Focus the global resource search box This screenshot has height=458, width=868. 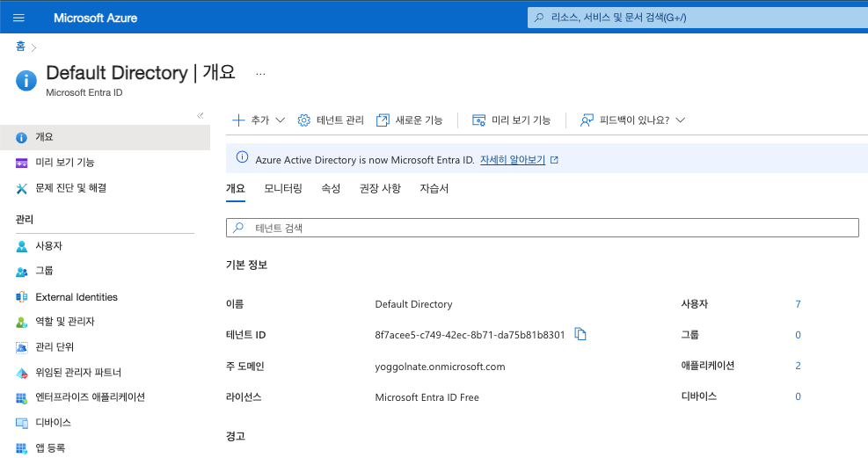[697, 18]
